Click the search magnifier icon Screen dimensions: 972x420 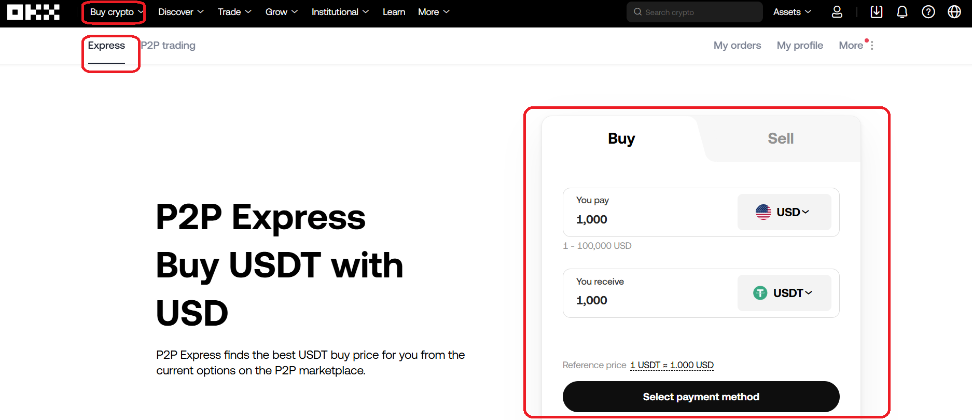tap(637, 12)
